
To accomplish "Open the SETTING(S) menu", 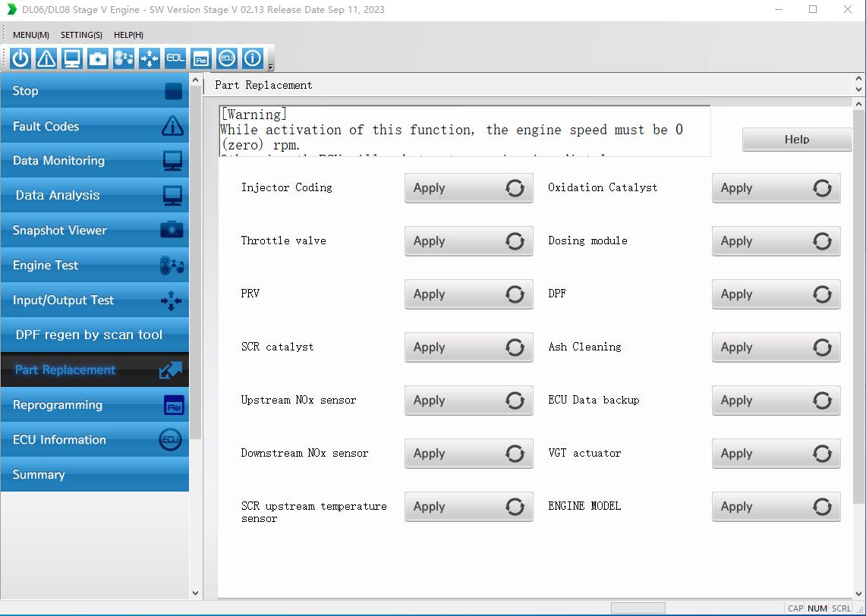I will (x=81, y=35).
